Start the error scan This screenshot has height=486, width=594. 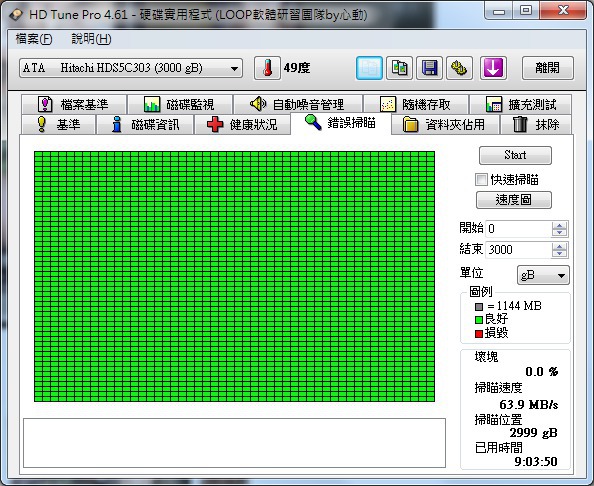click(x=515, y=155)
